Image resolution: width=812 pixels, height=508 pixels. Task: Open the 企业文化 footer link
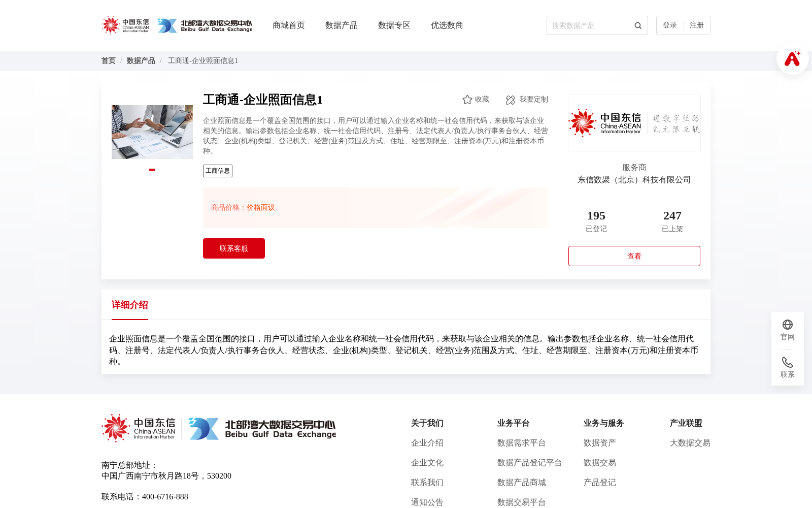tap(427, 463)
